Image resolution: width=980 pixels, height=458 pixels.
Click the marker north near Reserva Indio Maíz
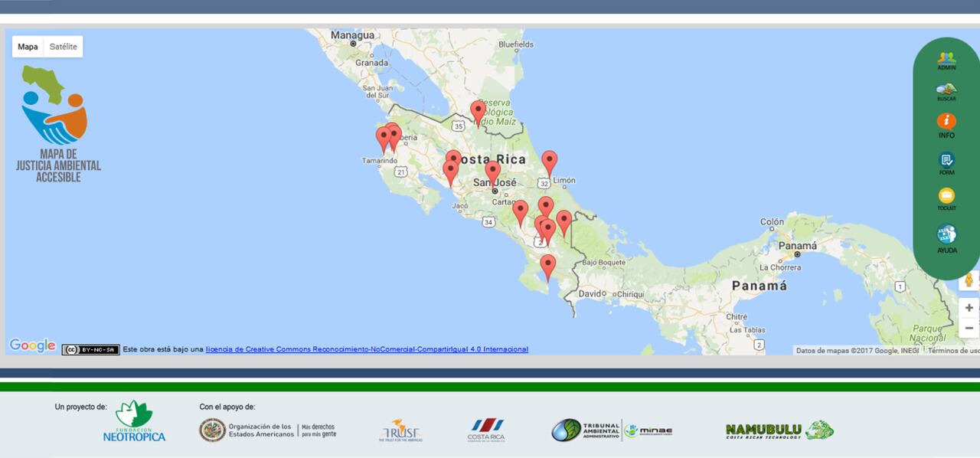[x=478, y=111]
